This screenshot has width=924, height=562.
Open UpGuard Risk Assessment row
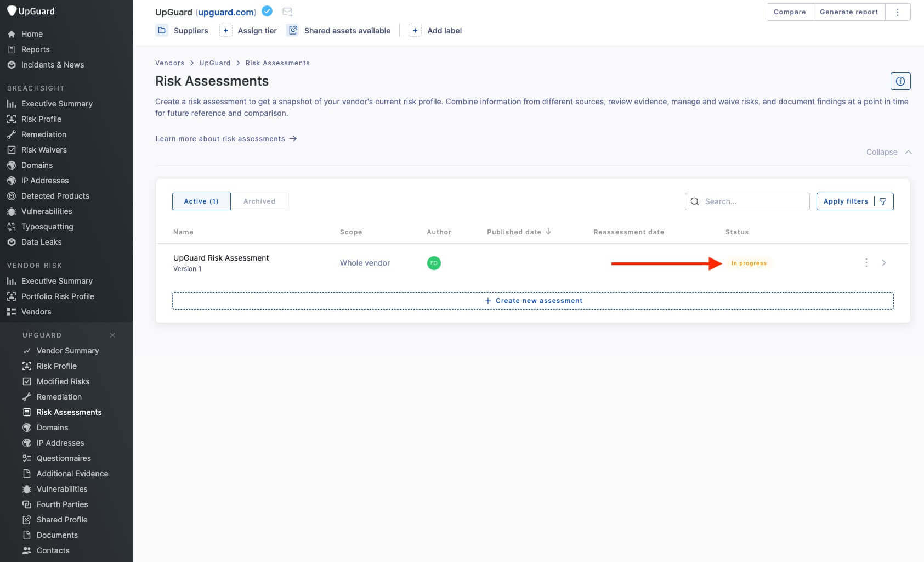[x=532, y=263]
